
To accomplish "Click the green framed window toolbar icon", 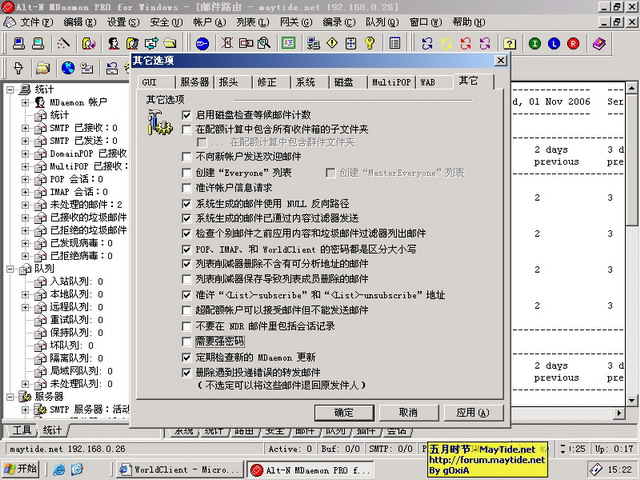I will pos(289,43).
